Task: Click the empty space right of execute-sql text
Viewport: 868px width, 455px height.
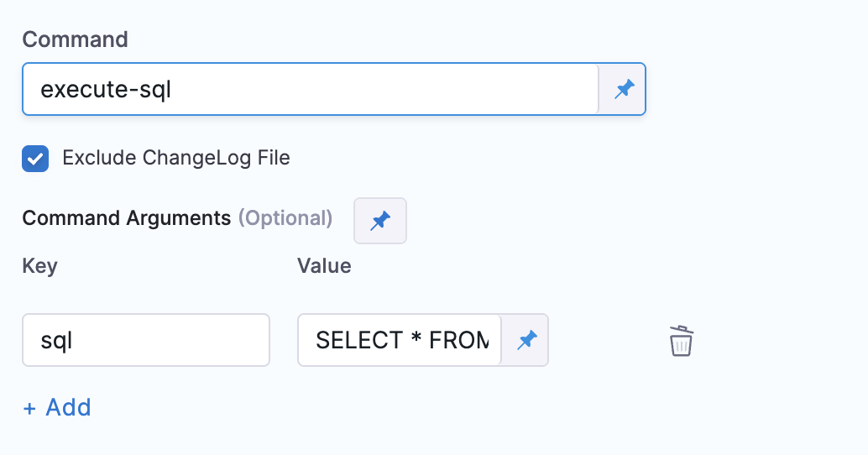Action: click(x=378, y=89)
